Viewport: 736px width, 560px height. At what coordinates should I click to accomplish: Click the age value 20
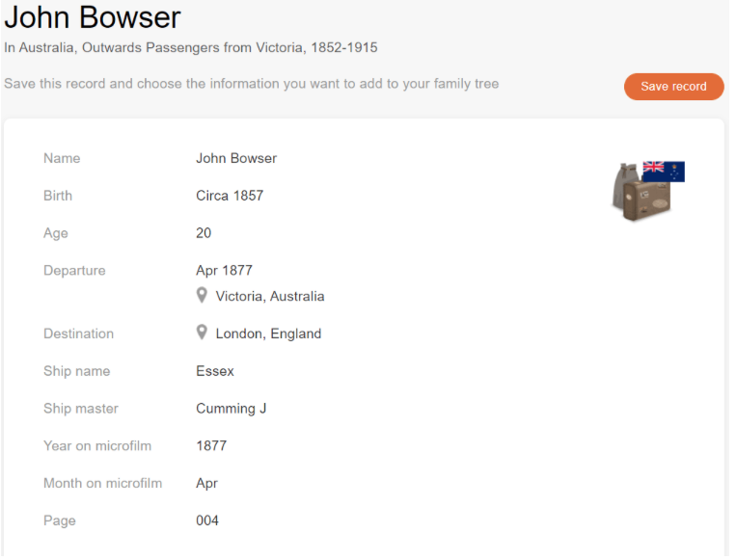click(204, 233)
